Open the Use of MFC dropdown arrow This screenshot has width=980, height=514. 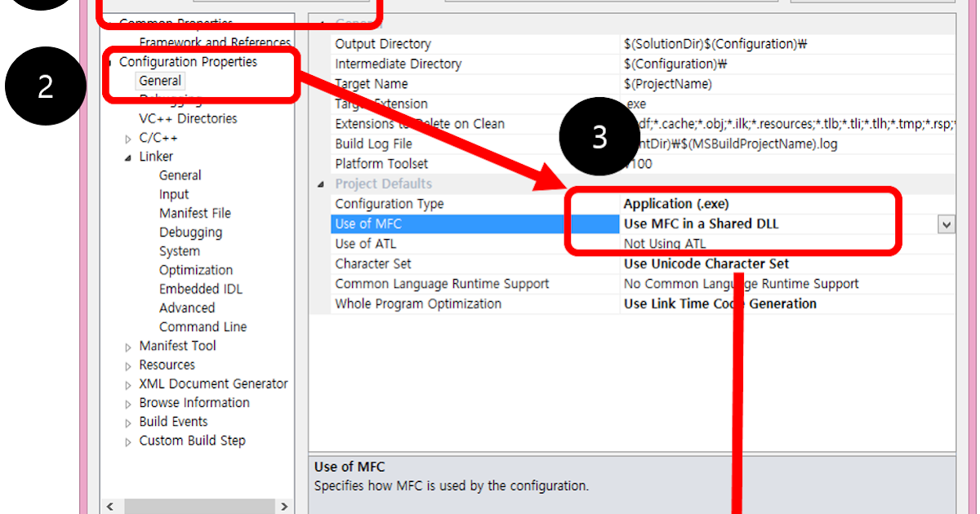[x=947, y=224]
